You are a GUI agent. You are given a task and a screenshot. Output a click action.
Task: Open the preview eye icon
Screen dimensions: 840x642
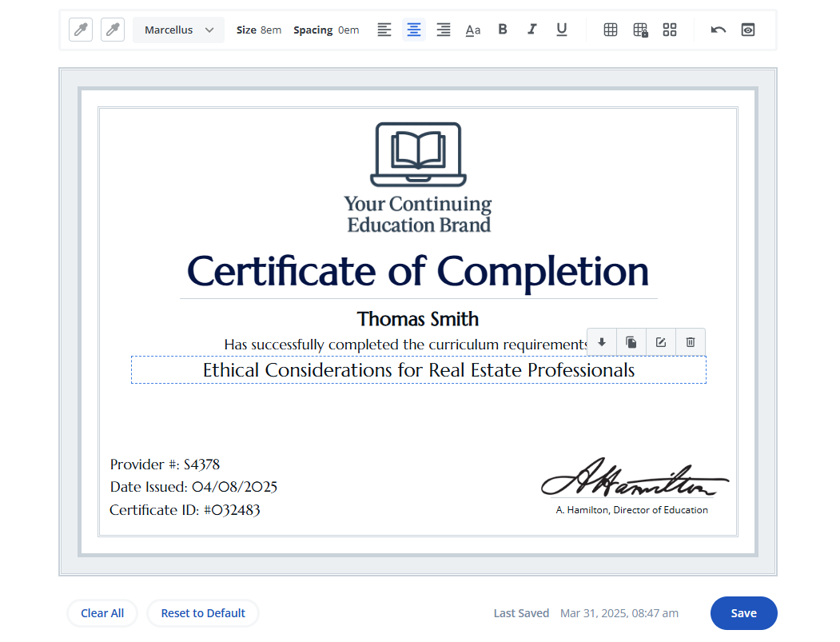748,30
